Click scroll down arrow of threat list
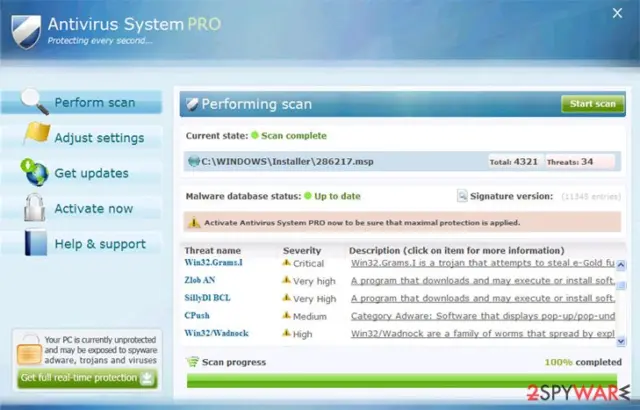 point(620,341)
